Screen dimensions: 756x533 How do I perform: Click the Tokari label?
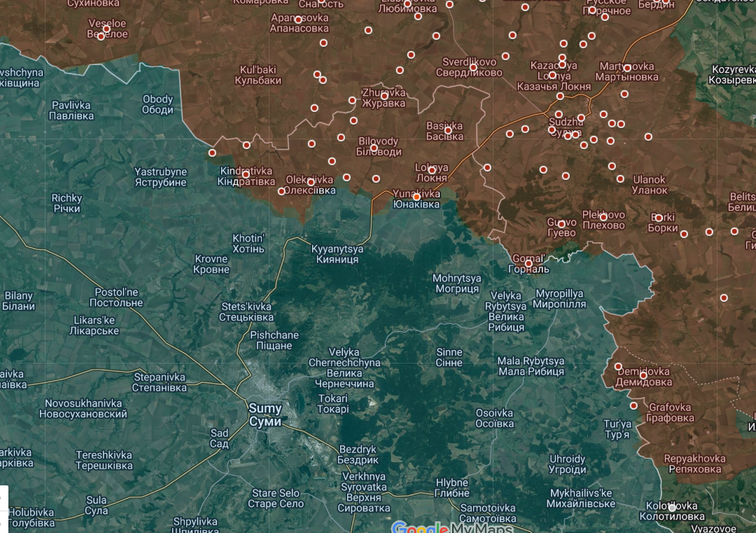332,403
